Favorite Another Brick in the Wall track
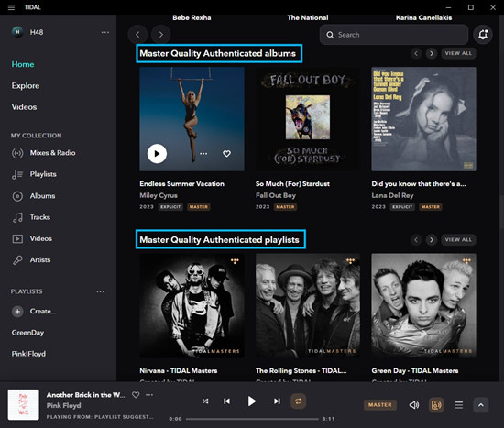504x428 pixels. pos(136,395)
